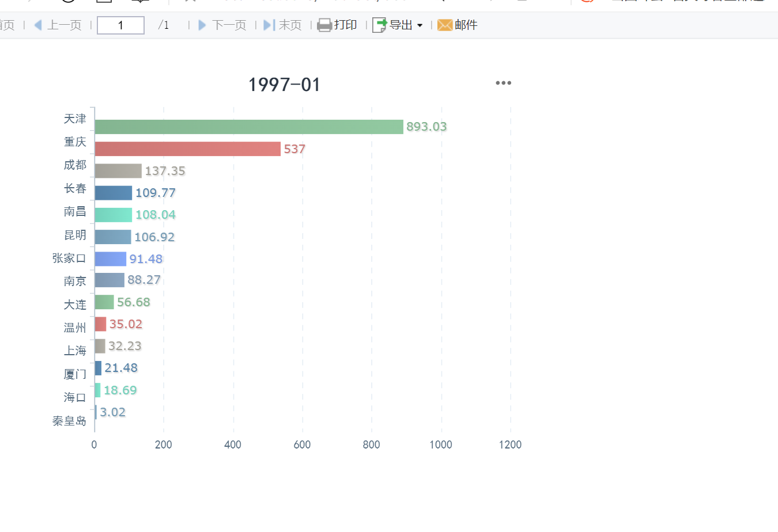
Task: Click the printer icon
Action: (x=324, y=25)
